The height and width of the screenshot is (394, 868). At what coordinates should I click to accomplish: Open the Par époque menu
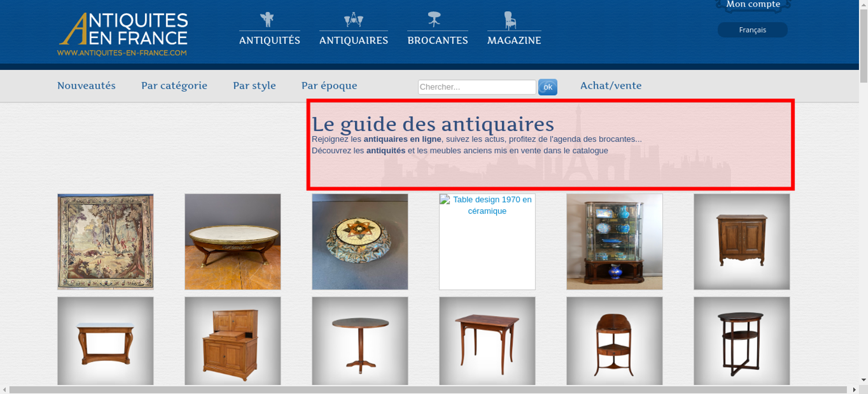[329, 85]
